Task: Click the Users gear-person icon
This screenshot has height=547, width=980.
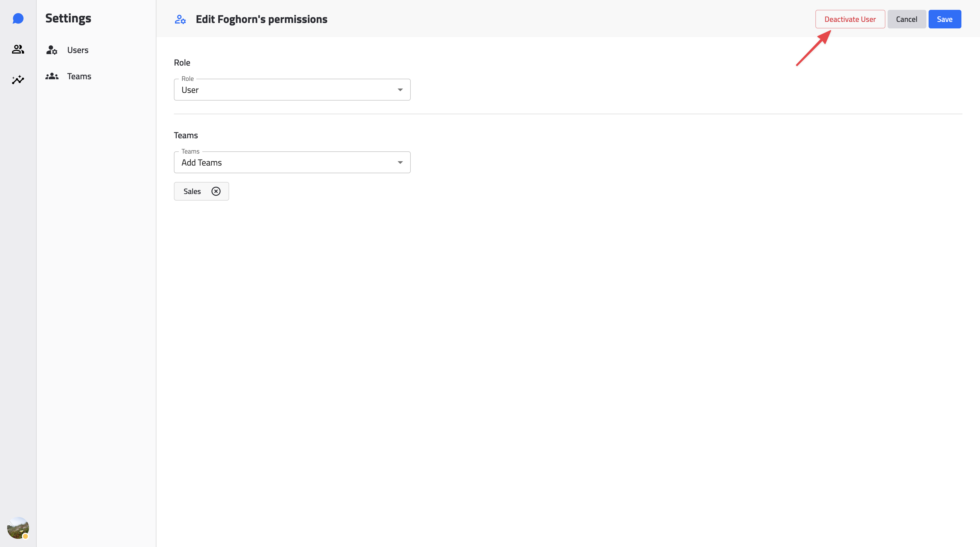Action: point(52,50)
